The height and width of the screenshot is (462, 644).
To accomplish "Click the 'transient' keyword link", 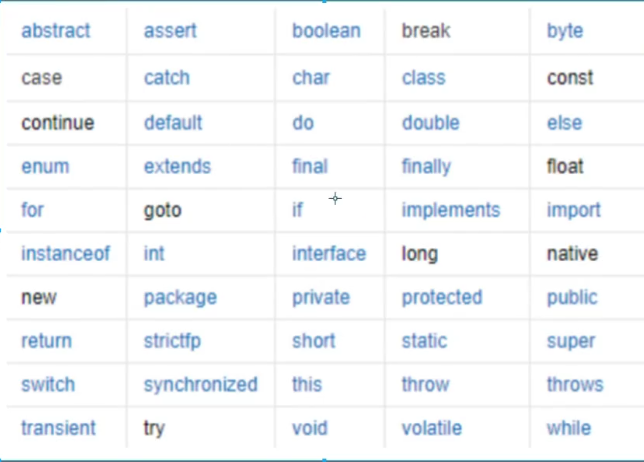I will 58,429.
